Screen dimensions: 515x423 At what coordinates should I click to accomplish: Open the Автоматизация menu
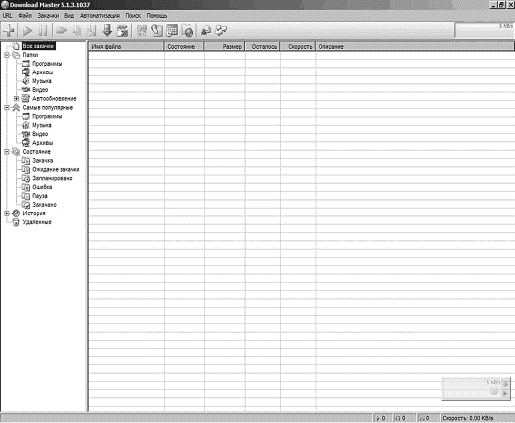point(100,16)
